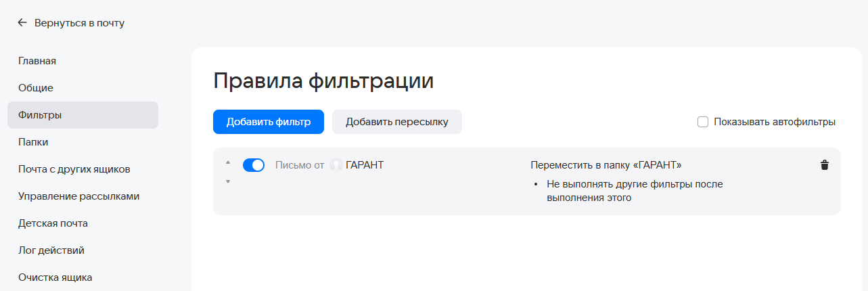The height and width of the screenshot is (291, 868).
Task: Open the Детская почта section
Action: point(53,223)
